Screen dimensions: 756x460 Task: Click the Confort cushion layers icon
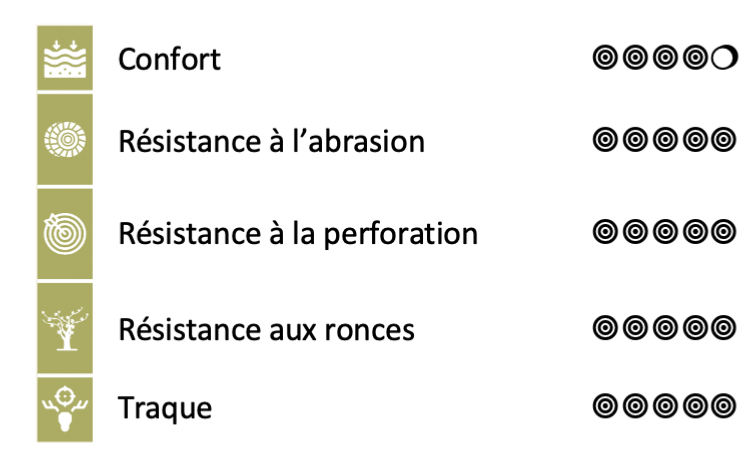click(x=65, y=58)
